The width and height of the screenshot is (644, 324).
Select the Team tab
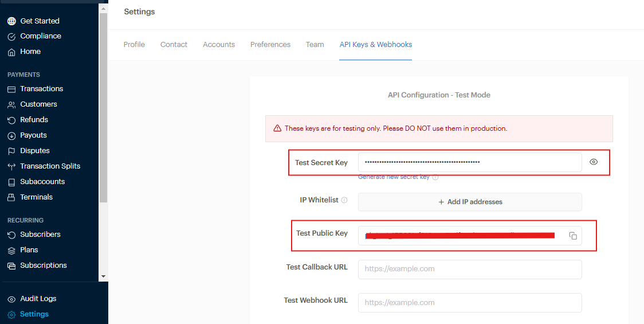(315, 45)
